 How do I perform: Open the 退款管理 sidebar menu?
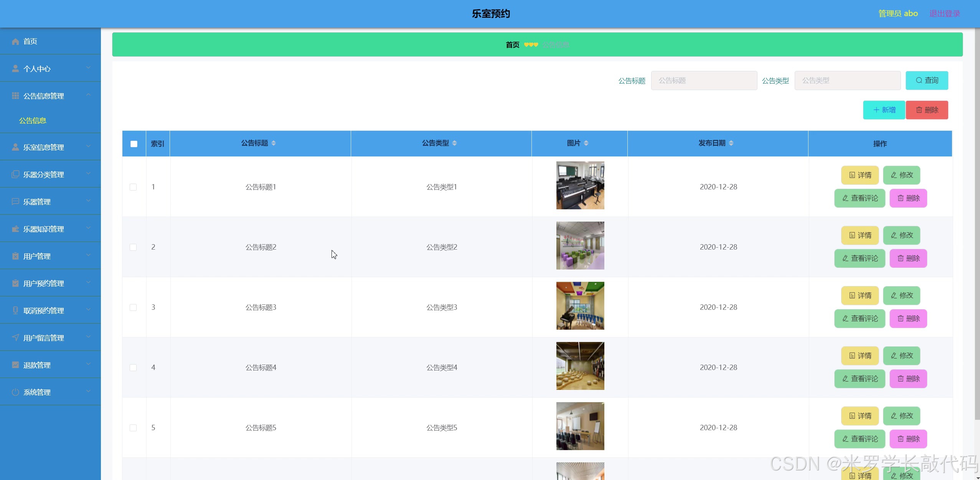coord(50,365)
